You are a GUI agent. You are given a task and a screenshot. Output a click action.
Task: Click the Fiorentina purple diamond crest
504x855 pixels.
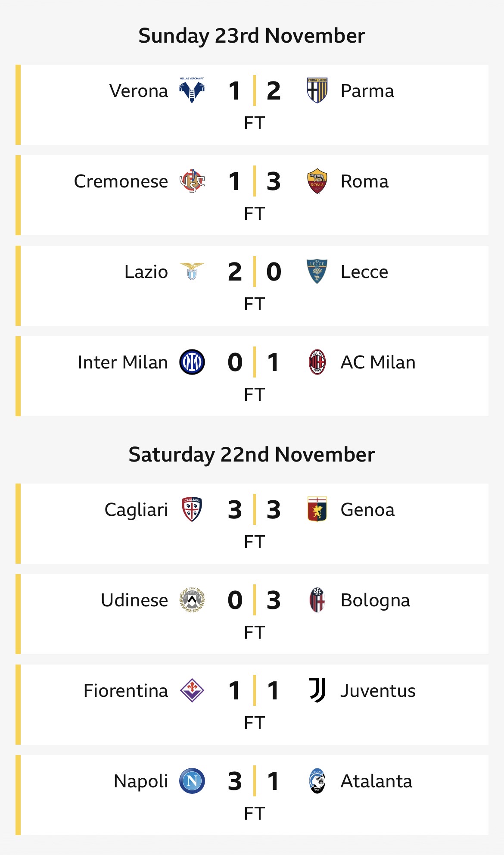(192, 690)
